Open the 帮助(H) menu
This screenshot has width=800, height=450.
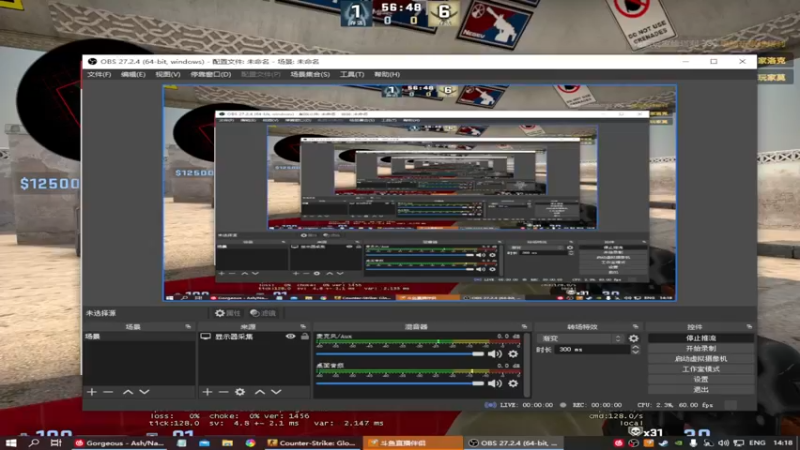(x=387, y=74)
